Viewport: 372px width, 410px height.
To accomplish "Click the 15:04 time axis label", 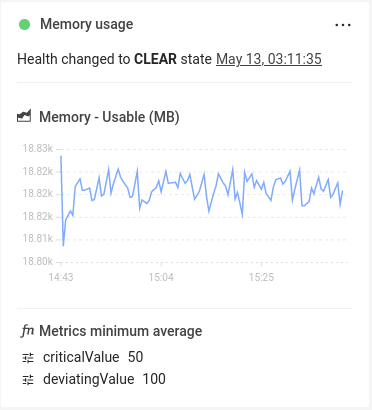I will coord(161,277).
